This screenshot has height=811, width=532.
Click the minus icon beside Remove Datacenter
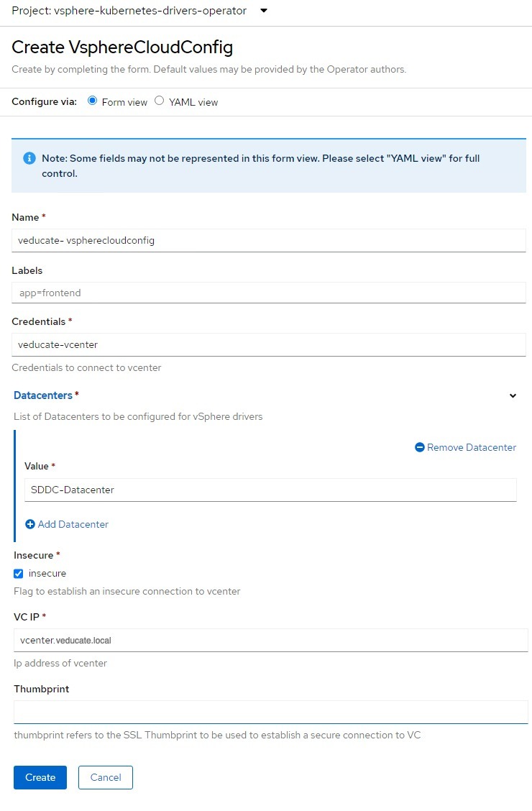pyautogui.click(x=420, y=447)
